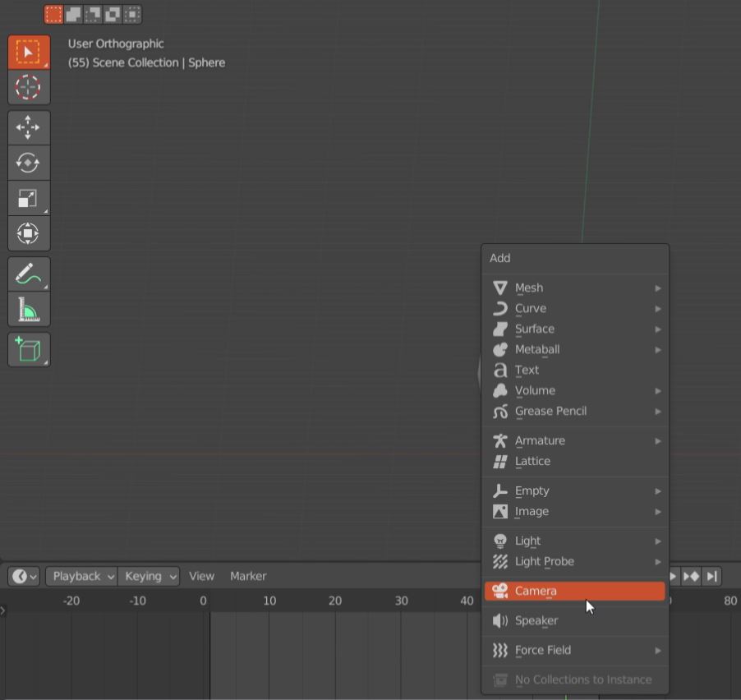Click frame 0 on the timeline ruler
The image size is (741, 700).
(203, 601)
